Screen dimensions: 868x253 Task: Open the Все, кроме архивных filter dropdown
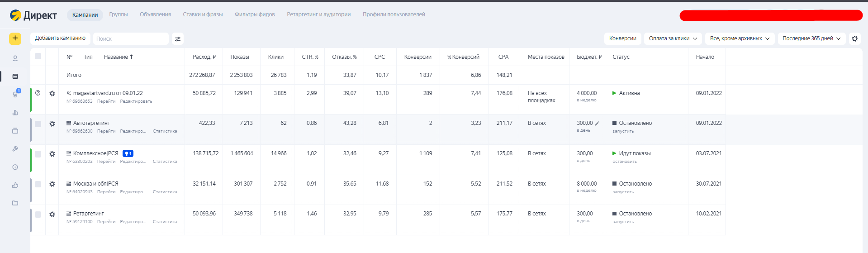tap(739, 38)
